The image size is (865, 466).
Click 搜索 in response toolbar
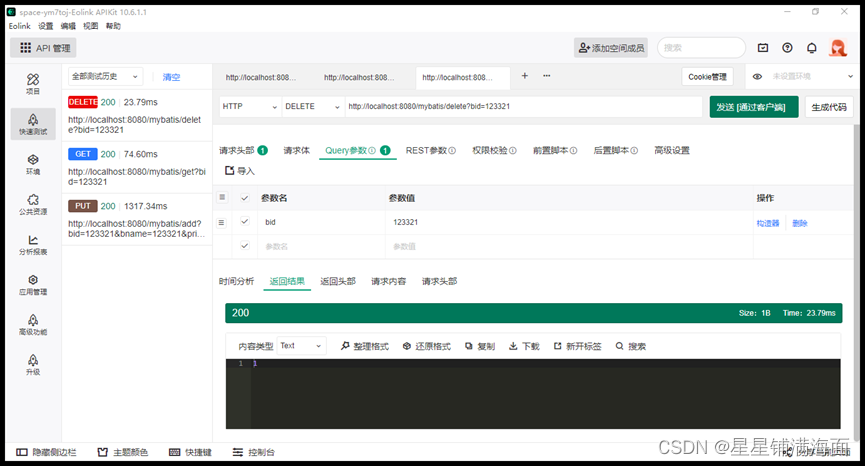pos(631,346)
